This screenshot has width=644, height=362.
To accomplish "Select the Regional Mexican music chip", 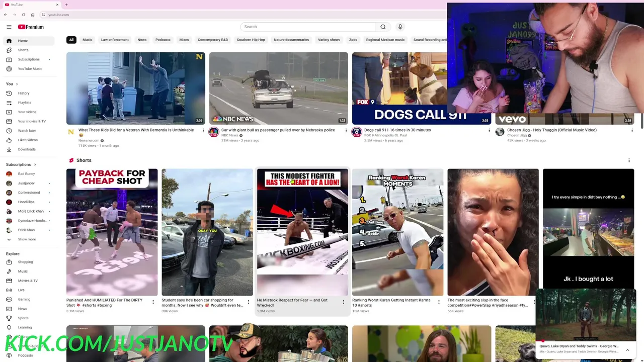I will tap(385, 40).
